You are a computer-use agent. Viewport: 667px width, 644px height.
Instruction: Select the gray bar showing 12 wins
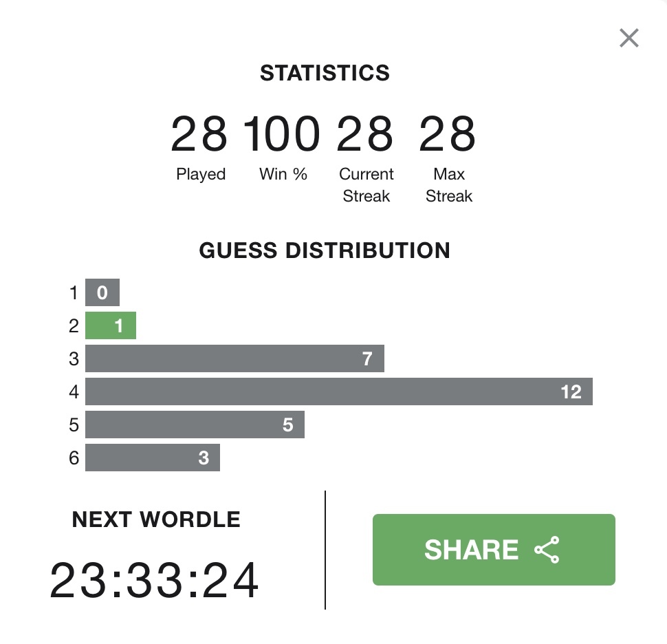pyautogui.click(x=338, y=391)
